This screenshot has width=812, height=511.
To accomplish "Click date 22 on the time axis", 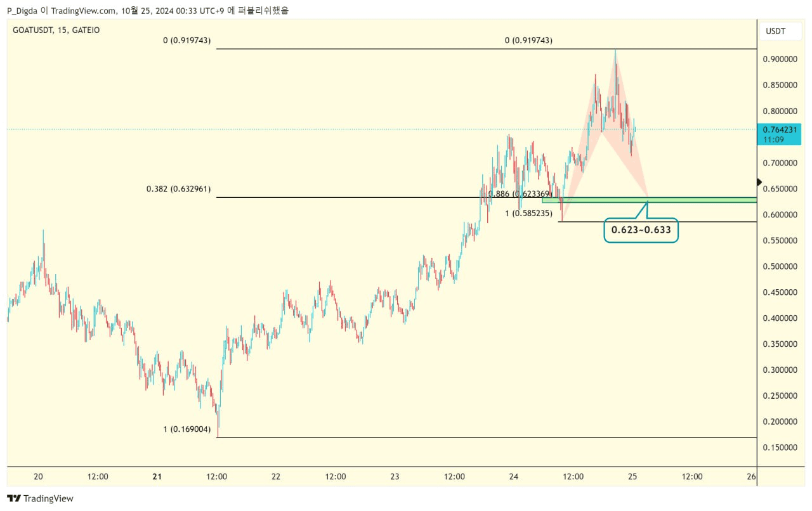I will pyautogui.click(x=276, y=477).
